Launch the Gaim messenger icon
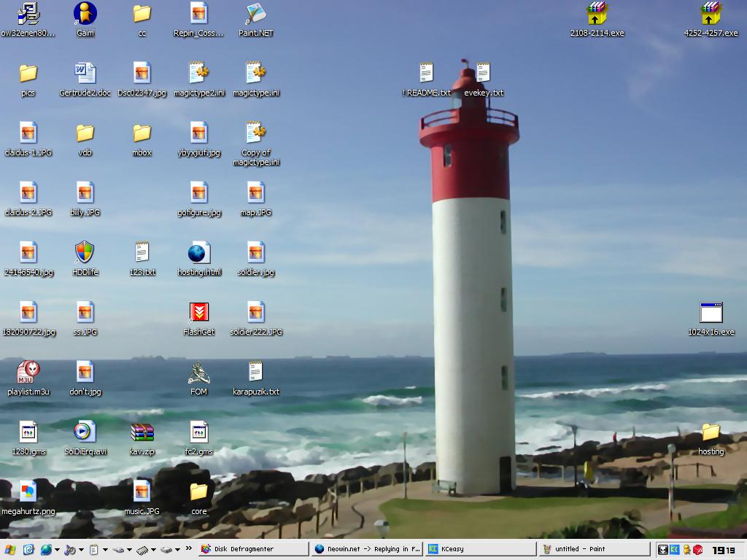747x560 pixels. point(85,14)
